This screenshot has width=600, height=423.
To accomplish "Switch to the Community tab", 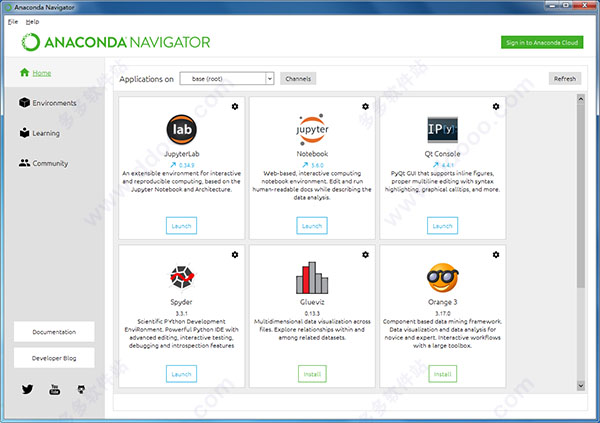I will pyautogui.click(x=55, y=163).
